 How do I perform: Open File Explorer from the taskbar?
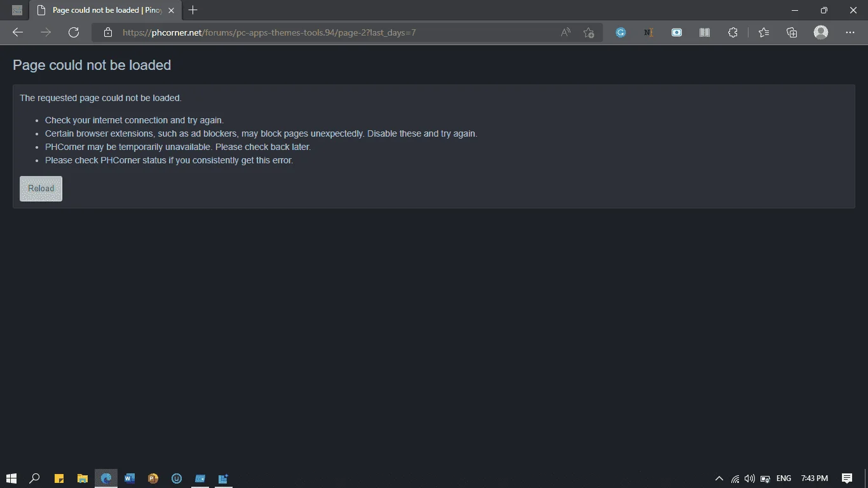coord(82,478)
